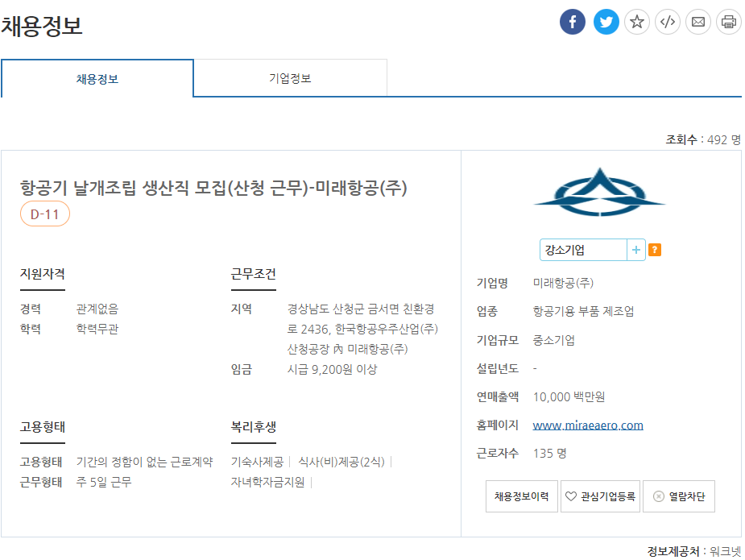Select the 강소기업 label box

point(583,250)
